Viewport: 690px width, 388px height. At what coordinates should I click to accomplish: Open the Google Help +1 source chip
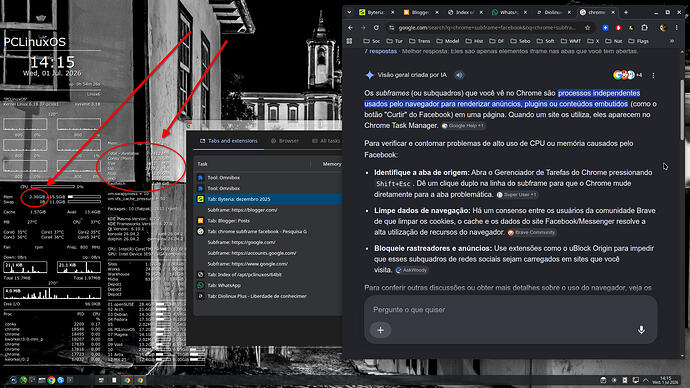tap(463, 126)
